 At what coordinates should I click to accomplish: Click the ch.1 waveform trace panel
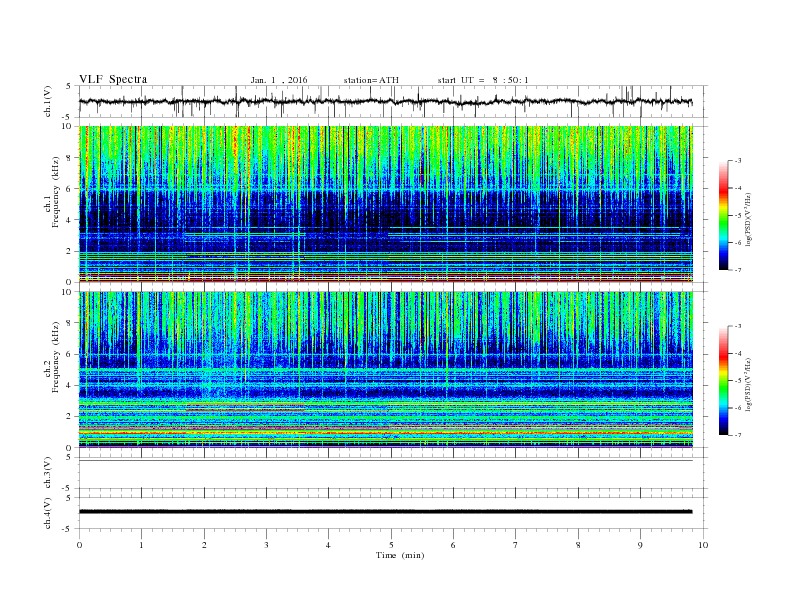click(x=392, y=101)
